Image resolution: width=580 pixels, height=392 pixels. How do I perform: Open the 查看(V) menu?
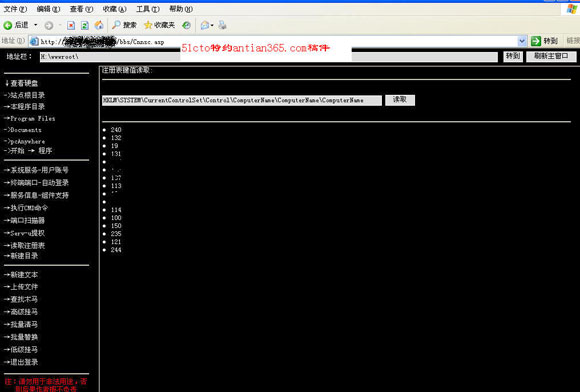pyautogui.click(x=81, y=9)
